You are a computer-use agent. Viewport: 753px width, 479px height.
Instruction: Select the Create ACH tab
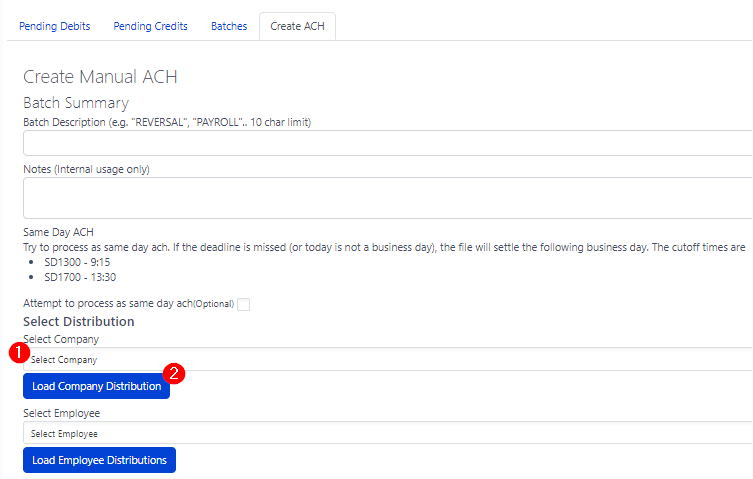[297, 26]
